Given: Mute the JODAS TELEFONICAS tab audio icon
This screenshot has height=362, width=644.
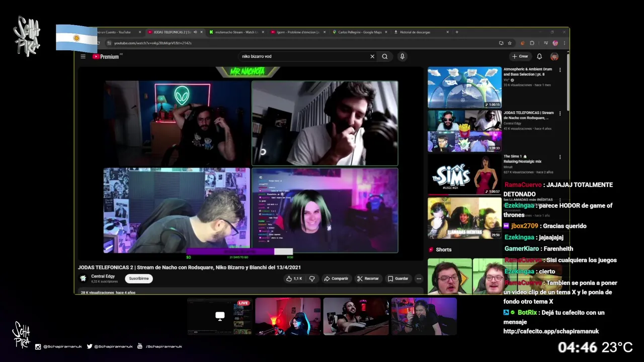Looking at the screenshot, I should pyautogui.click(x=195, y=32).
